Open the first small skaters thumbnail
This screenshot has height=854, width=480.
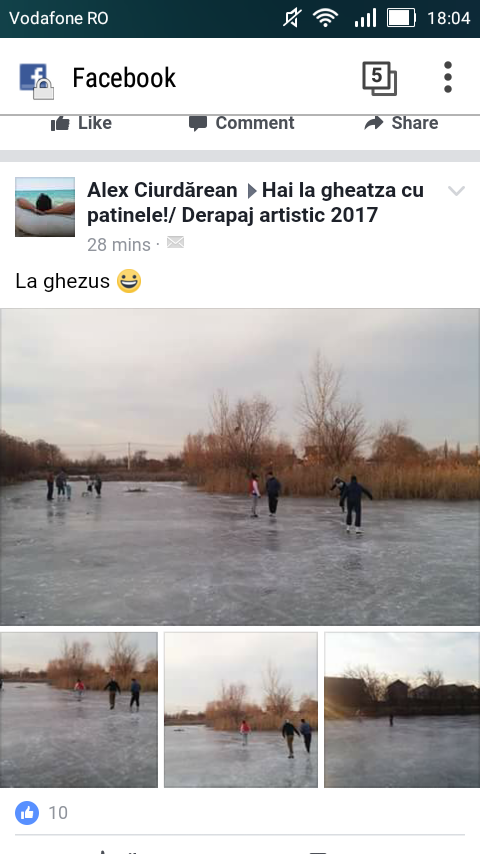[79, 710]
